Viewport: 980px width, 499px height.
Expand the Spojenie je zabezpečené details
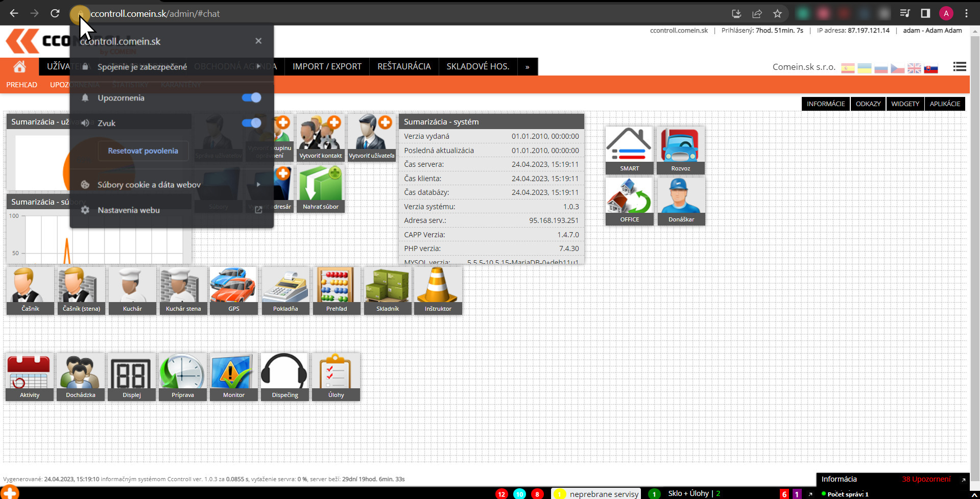(172, 67)
